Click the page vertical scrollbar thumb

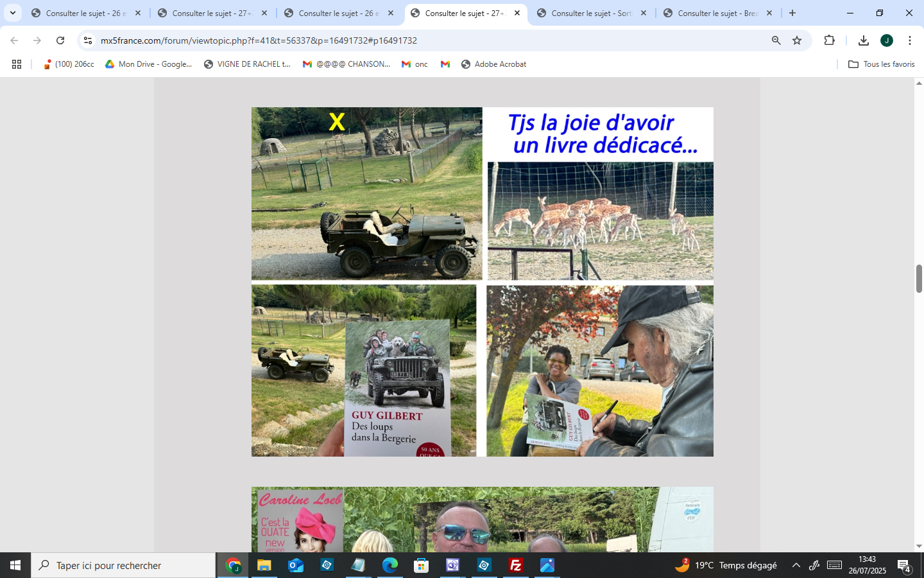pyautogui.click(x=918, y=278)
